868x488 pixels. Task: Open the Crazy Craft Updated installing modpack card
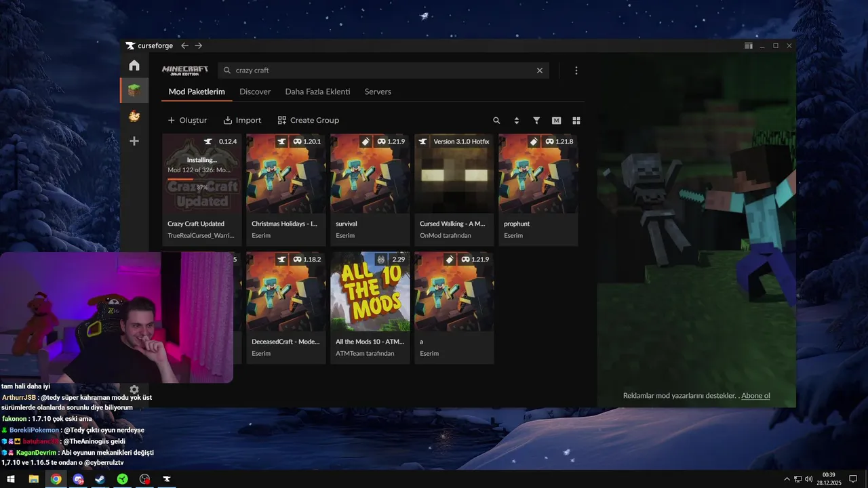click(x=202, y=190)
